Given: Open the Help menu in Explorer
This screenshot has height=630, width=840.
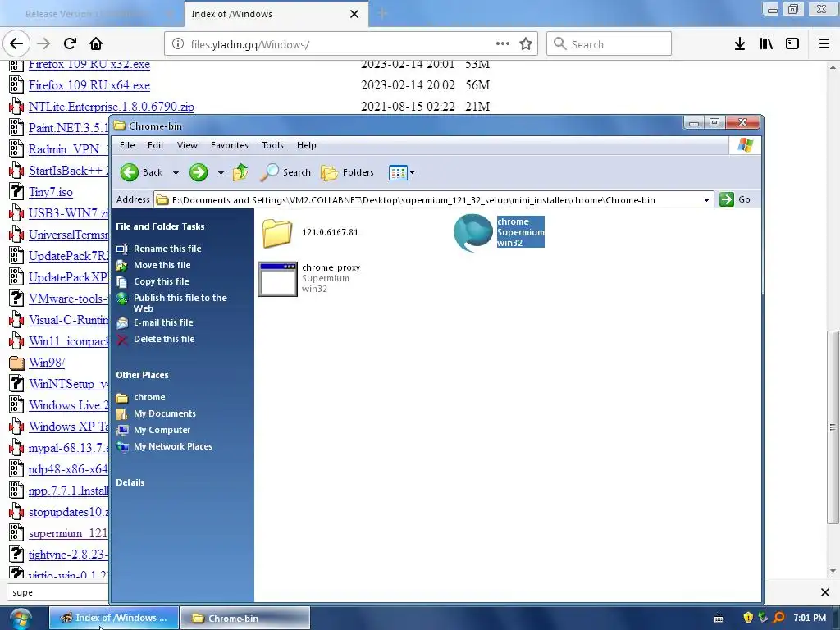Looking at the screenshot, I should pos(307,145).
